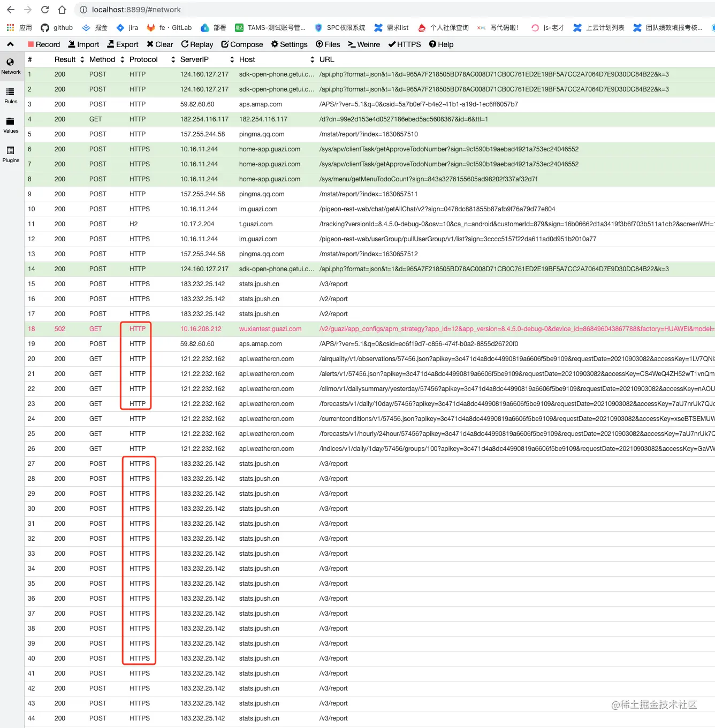Open the SPC权限系统 bookmark
Viewport: 715px width, 728px height.
tap(340, 28)
